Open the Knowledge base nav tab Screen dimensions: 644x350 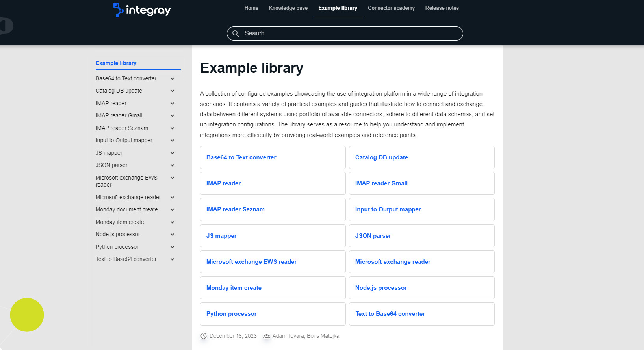point(288,8)
